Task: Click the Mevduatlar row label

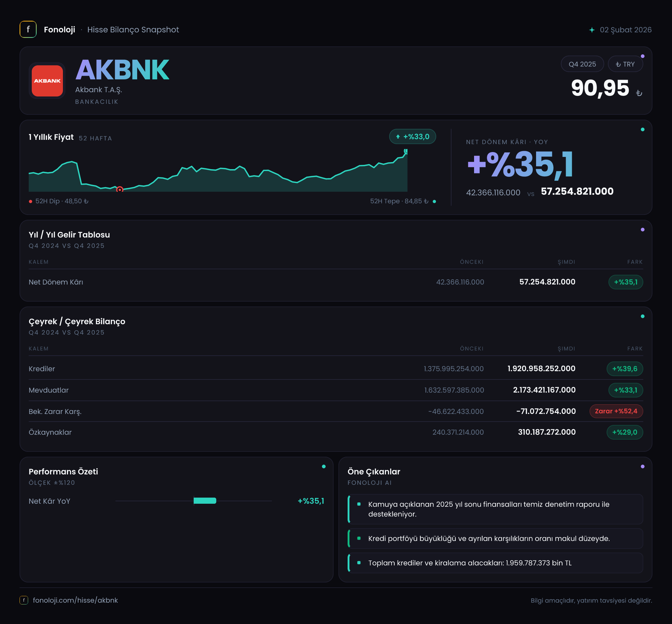Action: pyautogui.click(x=49, y=390)
